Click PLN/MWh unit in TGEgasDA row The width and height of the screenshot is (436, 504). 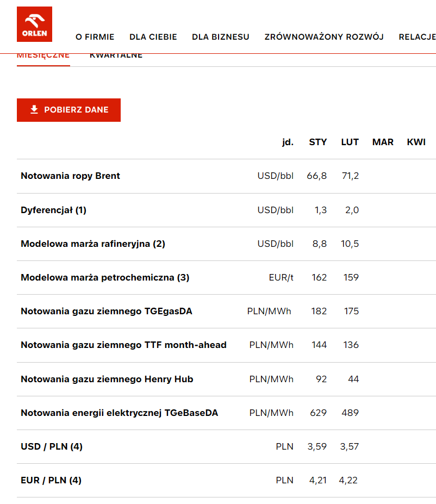(269, 311)
